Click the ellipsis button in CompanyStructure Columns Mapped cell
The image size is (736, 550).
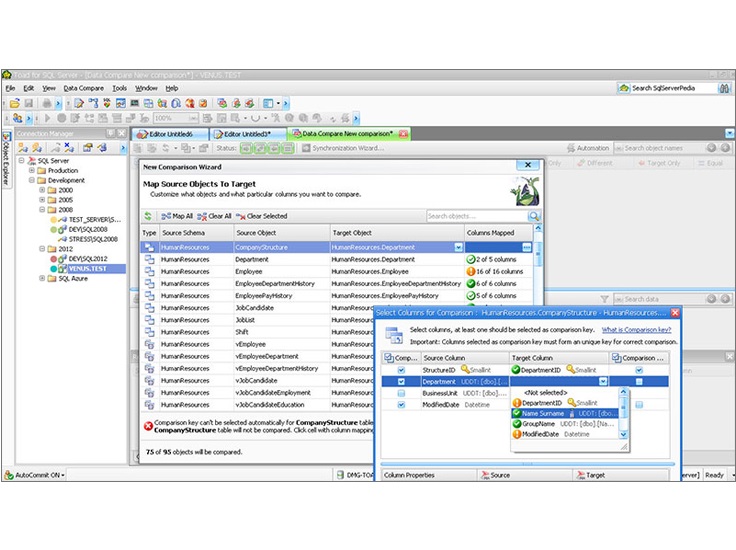click(527, 247)
